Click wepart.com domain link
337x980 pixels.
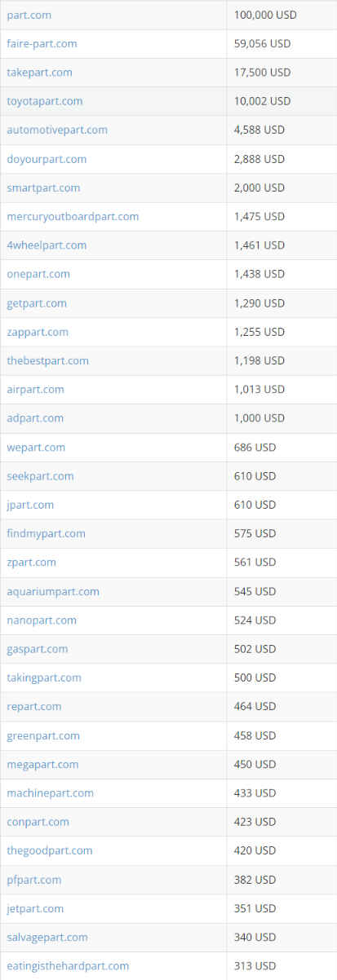pyautogui.click(x=36, y=447)
